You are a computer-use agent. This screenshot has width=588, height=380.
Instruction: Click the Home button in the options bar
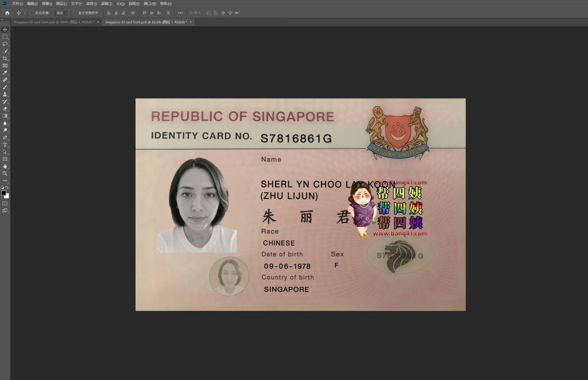pyautogui.click(x=7, y=12)
